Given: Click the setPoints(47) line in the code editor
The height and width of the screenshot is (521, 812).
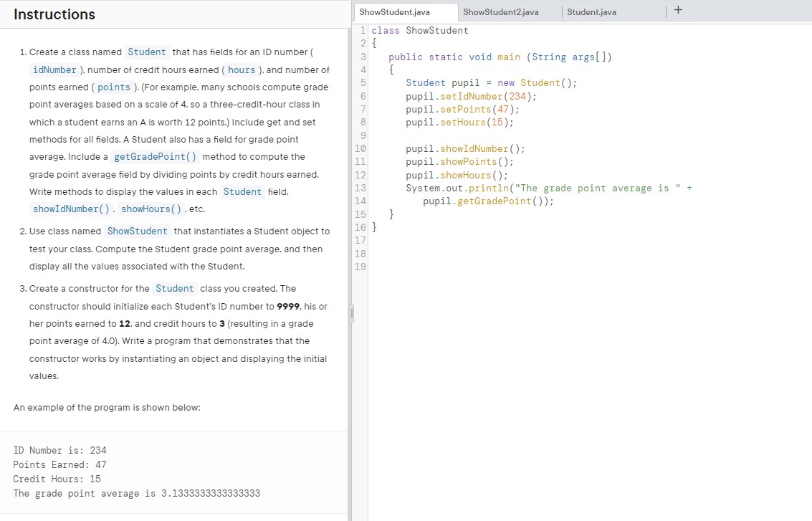Looking at the screenshot, I should pyautogui.click(x=461, y=109).
